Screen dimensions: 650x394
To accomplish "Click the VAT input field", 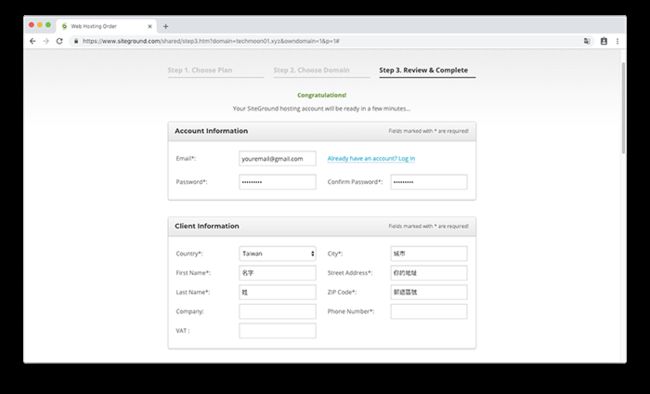I will coord(277,331).
